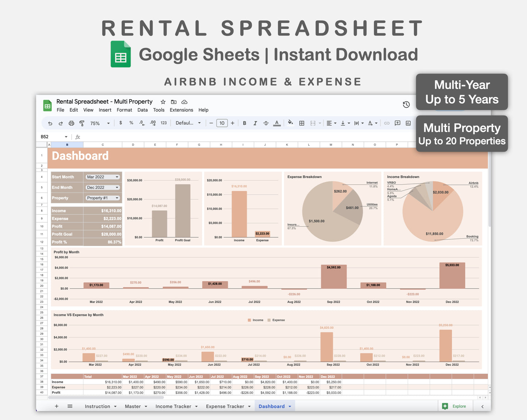Screen dimensions: 527x420
Task: Apply currency format with the dollar icon
Action: [x=121, y=123]
